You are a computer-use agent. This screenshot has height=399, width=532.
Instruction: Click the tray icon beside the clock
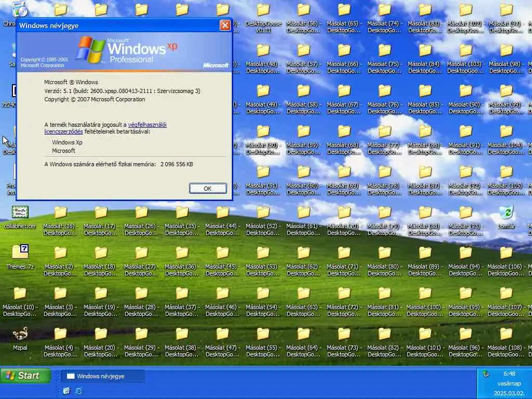pyautogui.click(x=486, y=374)
